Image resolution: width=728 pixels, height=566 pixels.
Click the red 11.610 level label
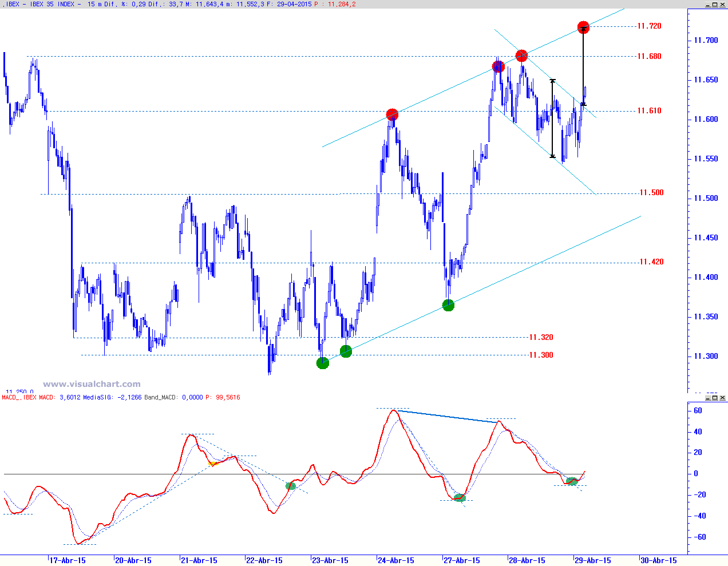649,110
